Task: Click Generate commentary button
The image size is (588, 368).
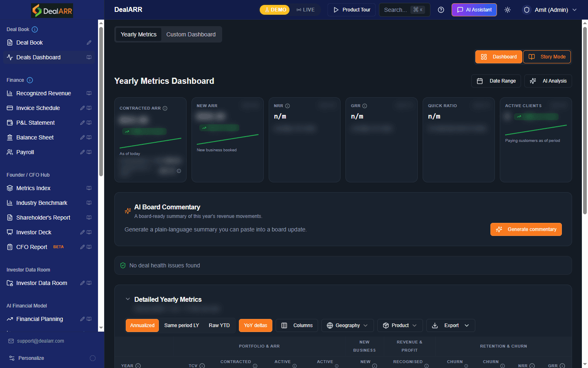Action: point(526,229)
